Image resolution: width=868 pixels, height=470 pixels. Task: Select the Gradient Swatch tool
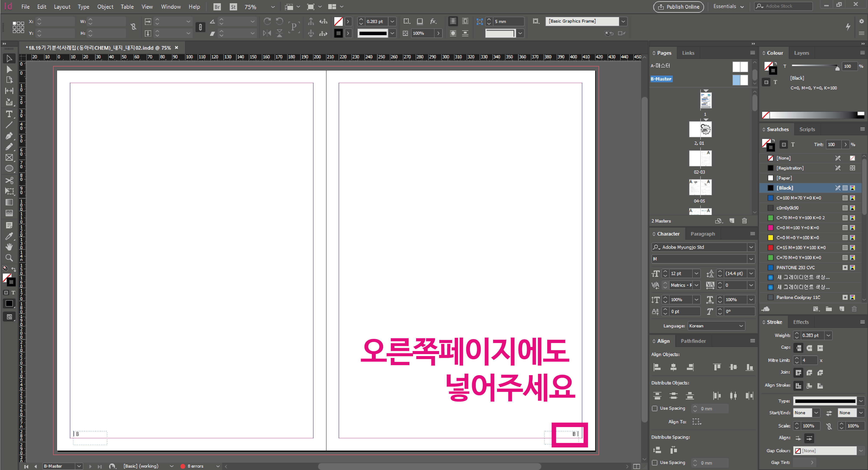pos(9,202)
